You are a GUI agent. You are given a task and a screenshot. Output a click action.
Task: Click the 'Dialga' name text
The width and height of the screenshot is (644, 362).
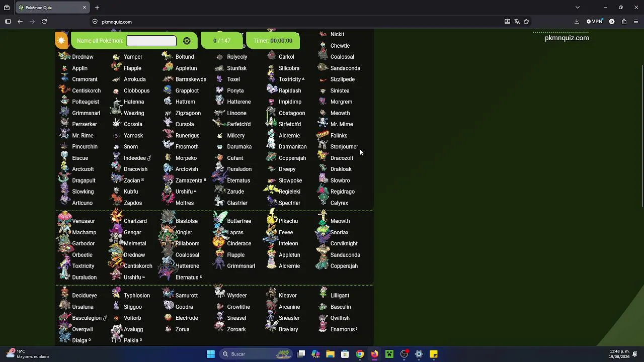tap(80, 341)
